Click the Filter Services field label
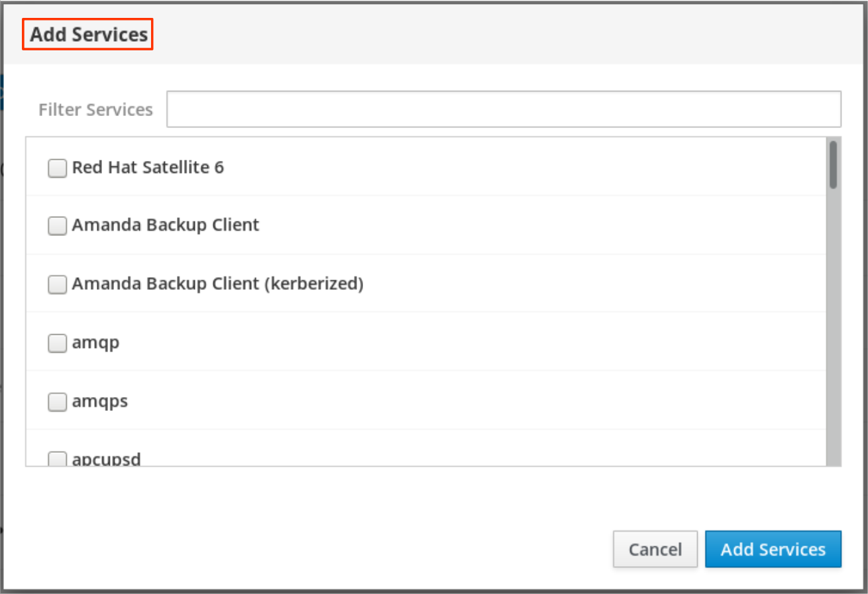 (95, 109)
